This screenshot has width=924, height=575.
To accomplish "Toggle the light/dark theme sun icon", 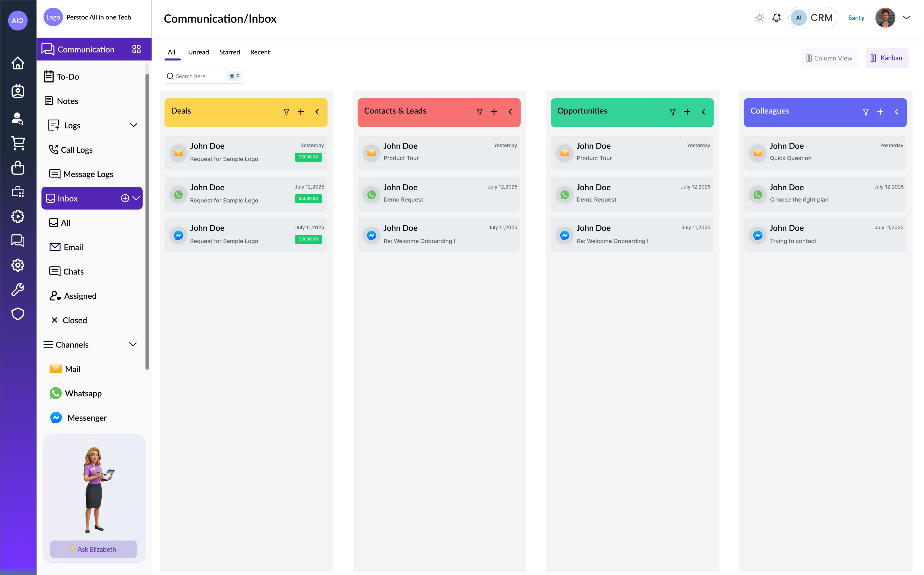I will pyautogui.click(x=760, y=18).
